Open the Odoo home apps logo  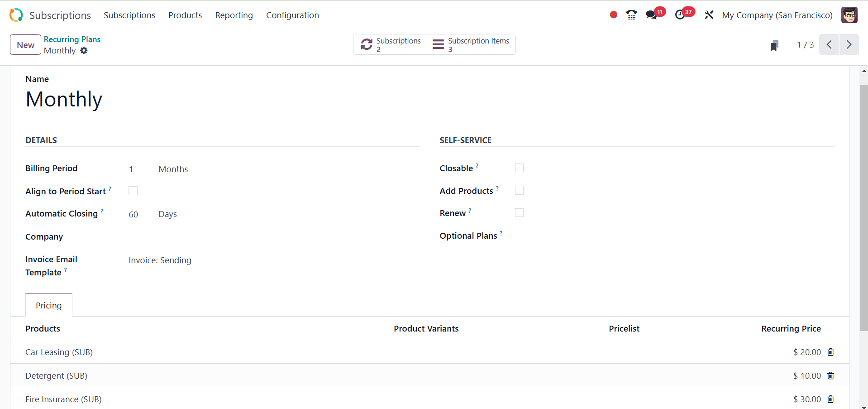[16, 15]
